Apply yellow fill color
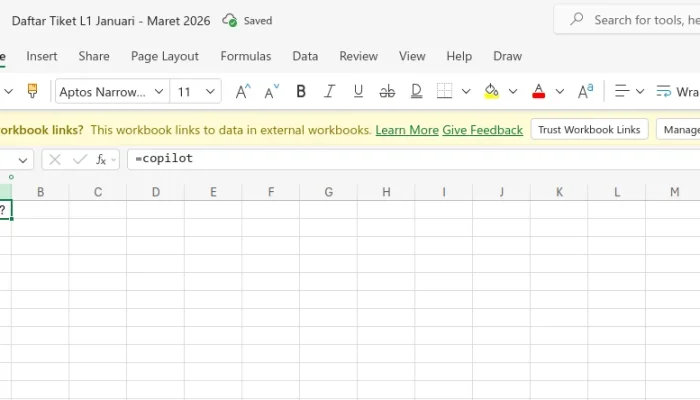This screenshot has height=400, width=700. click(x=491, y=92)
